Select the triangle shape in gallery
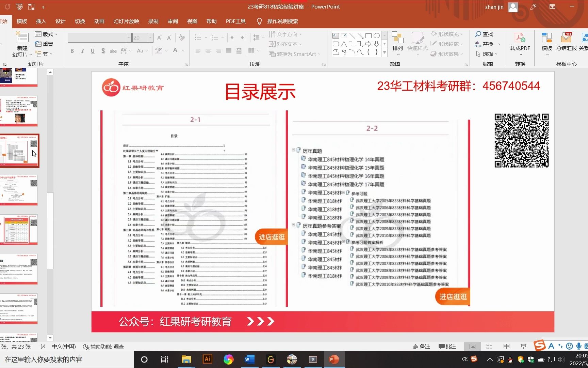This screenshot has height=368, width=588. coord(344,44)
